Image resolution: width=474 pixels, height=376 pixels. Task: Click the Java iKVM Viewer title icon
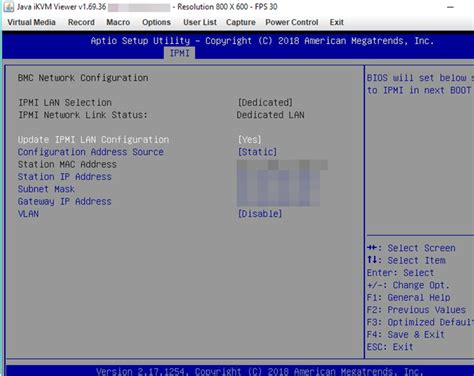9,7
